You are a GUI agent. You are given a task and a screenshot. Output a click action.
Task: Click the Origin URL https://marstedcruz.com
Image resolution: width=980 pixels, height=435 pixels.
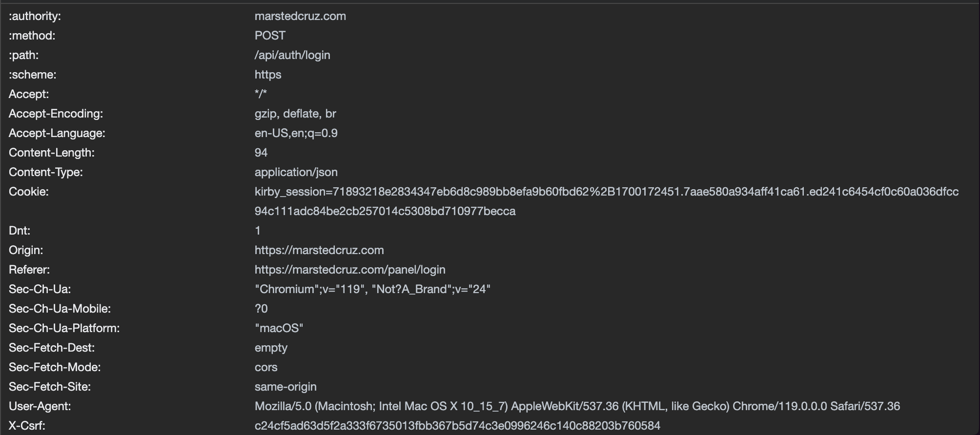coord(319,250)
